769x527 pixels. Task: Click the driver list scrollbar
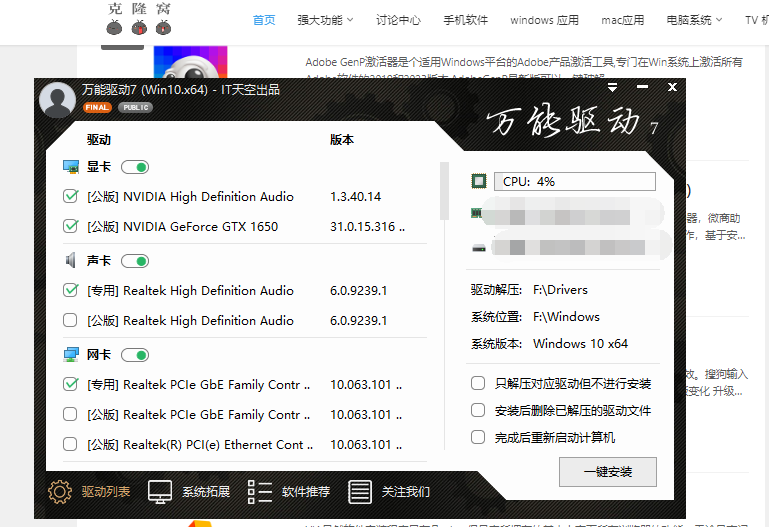coord(444,191)
